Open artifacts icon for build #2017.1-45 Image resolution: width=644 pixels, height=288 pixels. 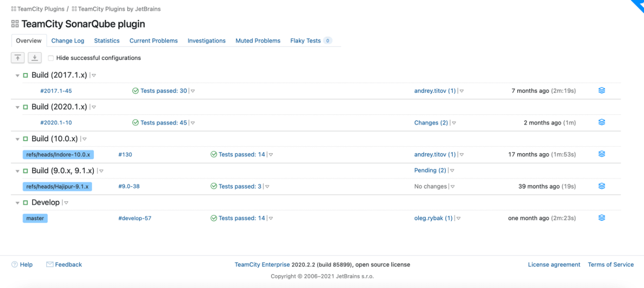602,91
